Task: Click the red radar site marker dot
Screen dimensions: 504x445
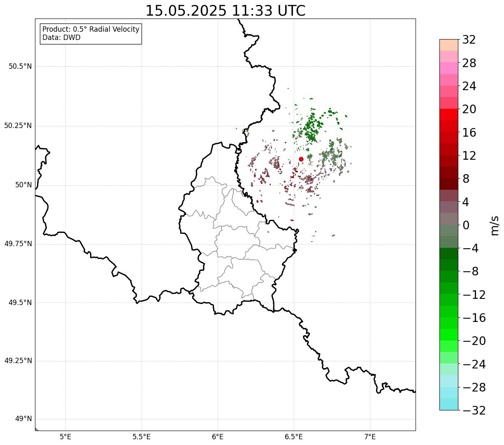Action: click(301, 159)
